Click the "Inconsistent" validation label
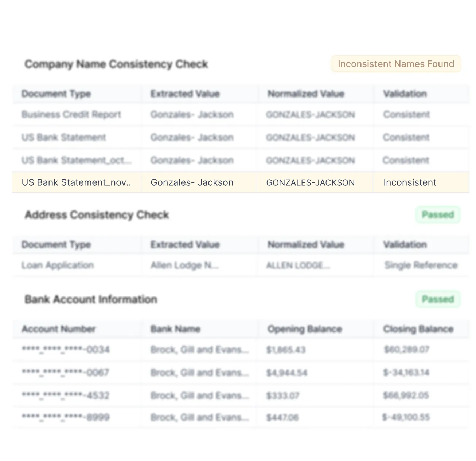 [x=410, y=182]
